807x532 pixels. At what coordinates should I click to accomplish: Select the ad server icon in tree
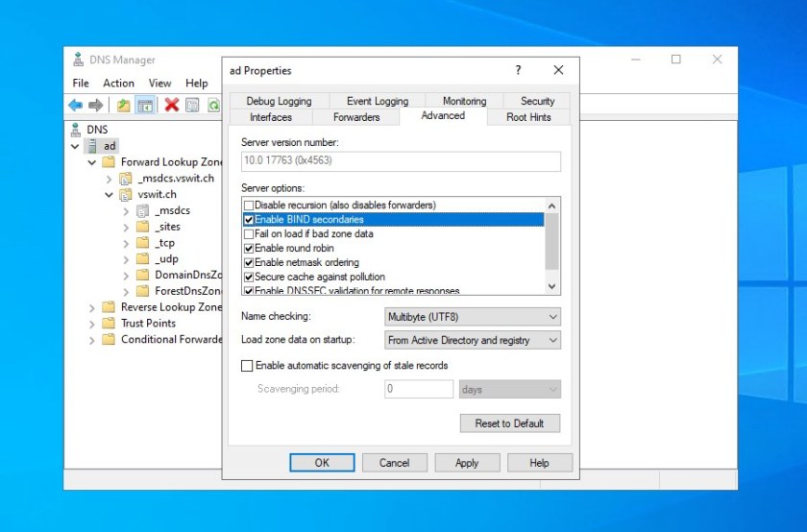(x=92, y=146)
